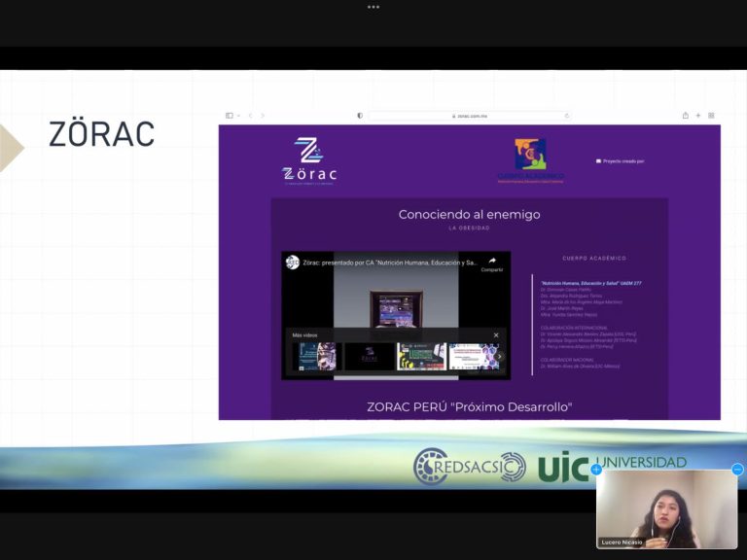The width and height of the screenshot is (747, 560).
Task: Open the Safari share icon
Action: click(685, 116)
